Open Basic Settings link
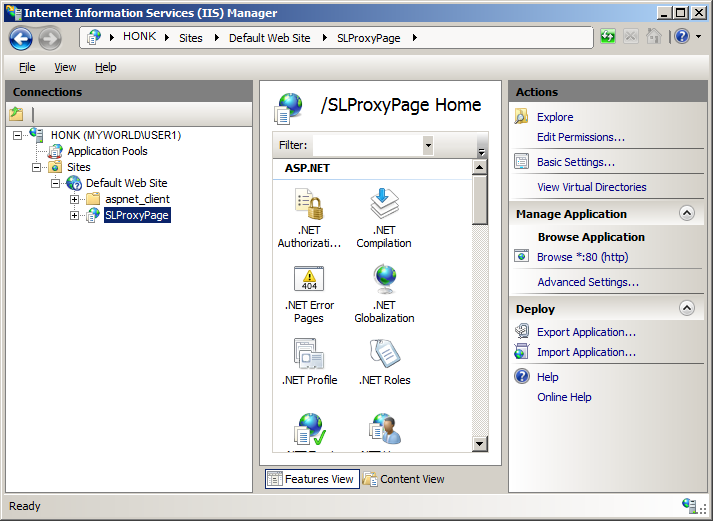This screenshot has width=713, height=521. (576, 162)
